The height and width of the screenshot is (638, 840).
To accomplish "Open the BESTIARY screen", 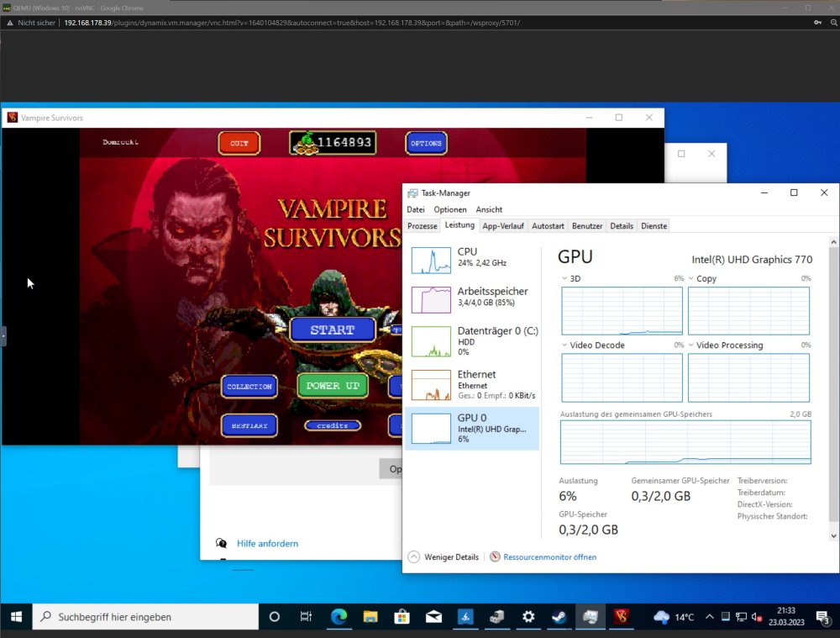I will click(x=249, y=425).
